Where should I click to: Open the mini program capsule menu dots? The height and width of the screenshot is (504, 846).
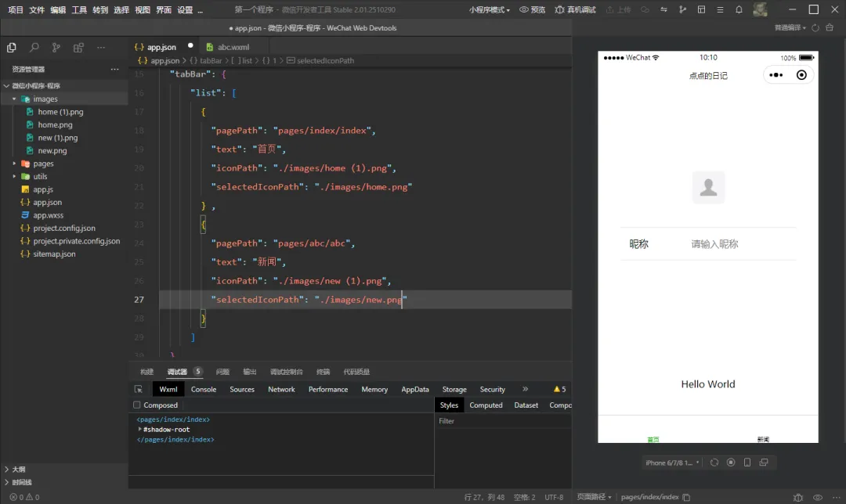tap(775, 75)
